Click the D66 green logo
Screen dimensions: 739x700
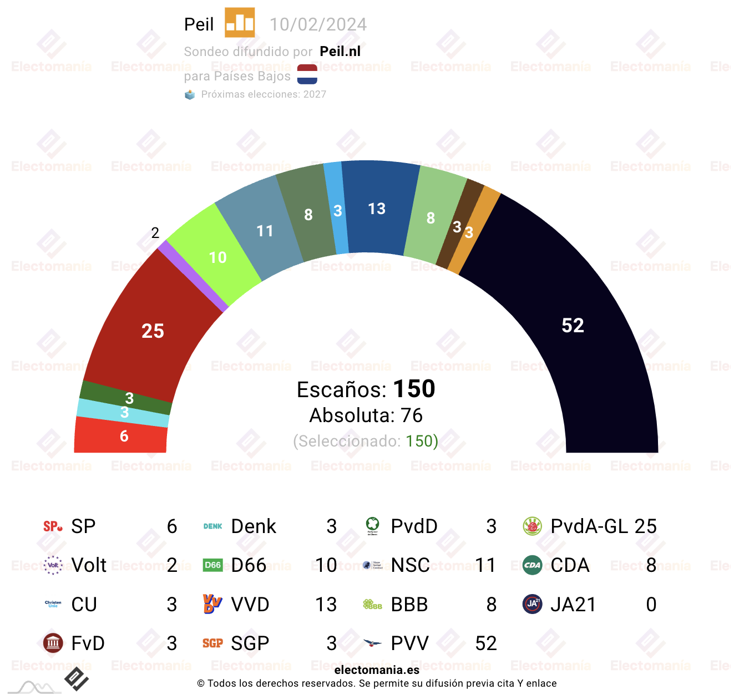pyautogui.click(x=212, y=565)
